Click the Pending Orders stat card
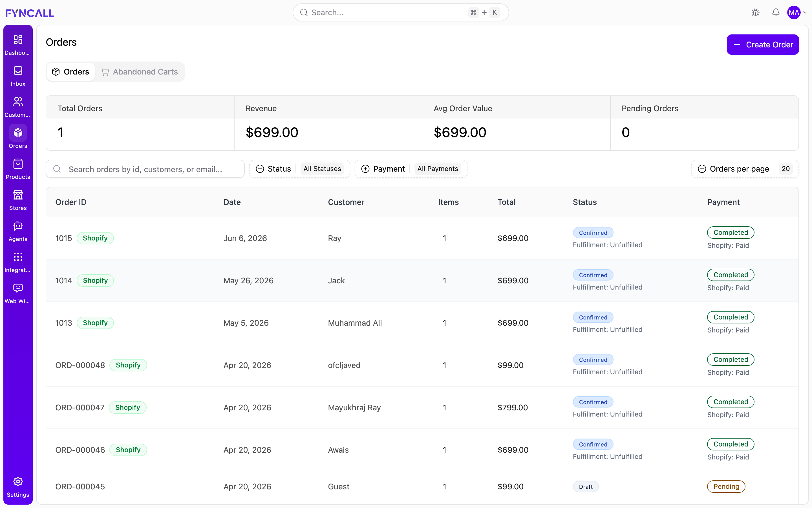The width and height of the screenshot is (812, 508). click(x=704, y=123)
